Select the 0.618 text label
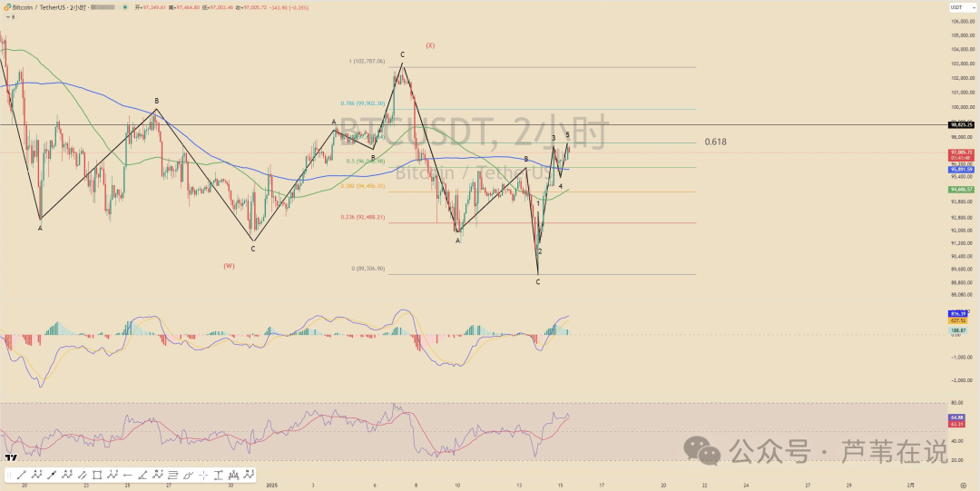Viewport: 980px width, 491px height. [x=715, y=142]
